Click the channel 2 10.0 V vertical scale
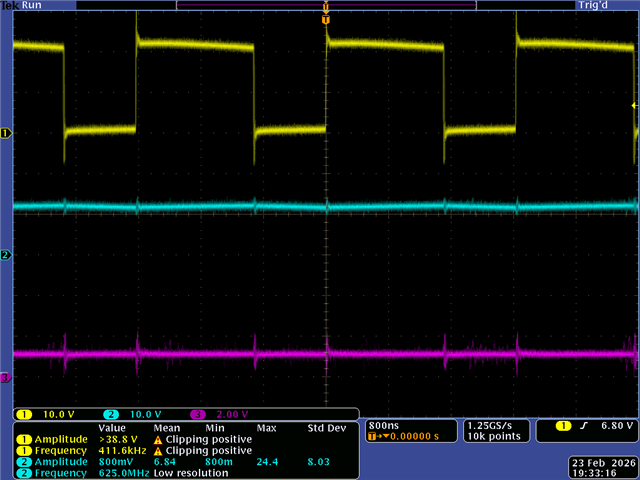Screen dimensions: 640x480 click(145, 415)
